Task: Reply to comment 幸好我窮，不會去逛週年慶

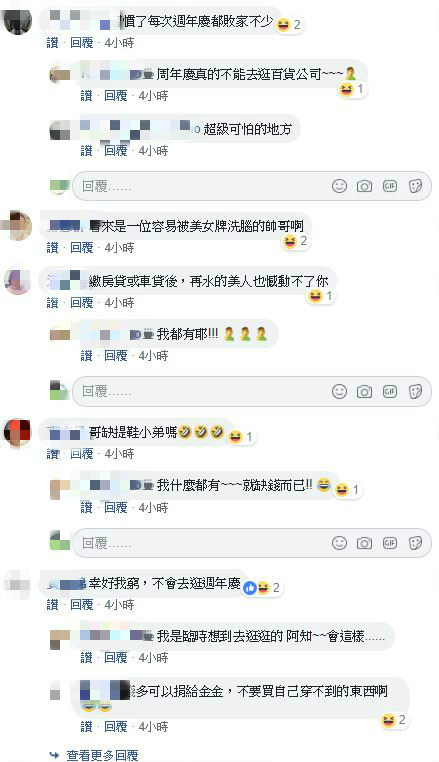Action: click(x=82, y=605)
